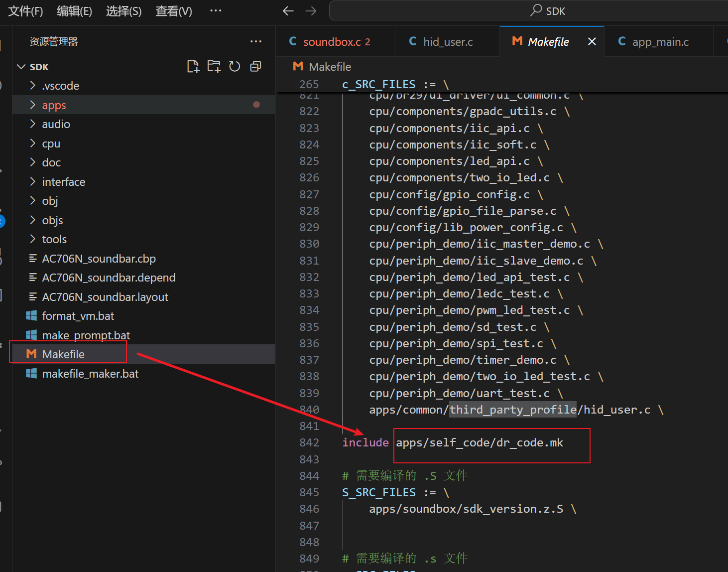Click the include keyword on line 842
Viewport: 728px width, 572px height.
tap(365, 442)
